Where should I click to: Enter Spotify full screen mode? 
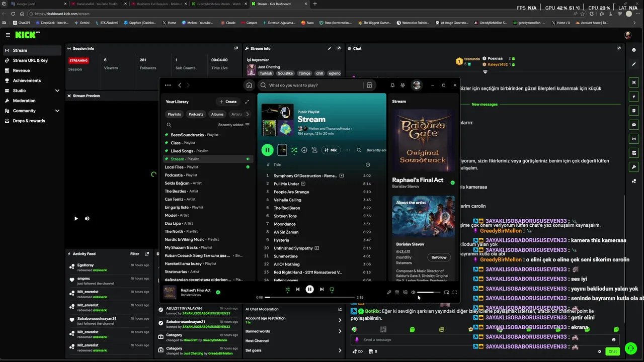click(455, 292)
